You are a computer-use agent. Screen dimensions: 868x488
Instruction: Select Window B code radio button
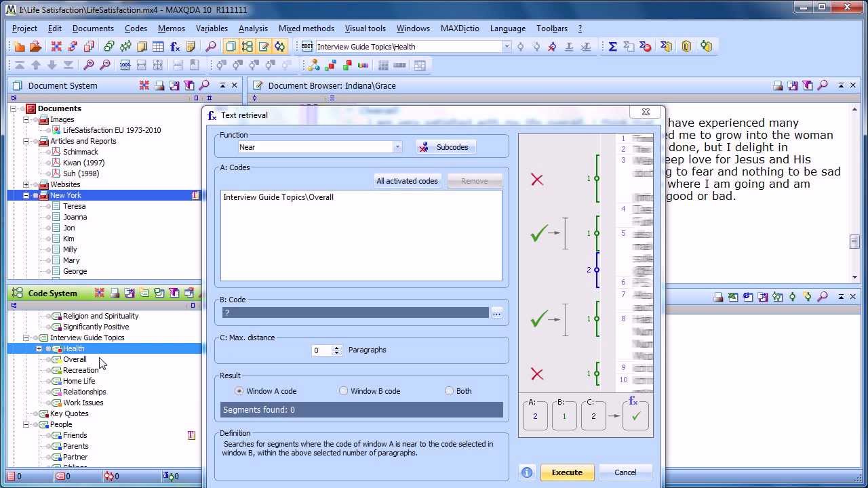pos(343,391)
